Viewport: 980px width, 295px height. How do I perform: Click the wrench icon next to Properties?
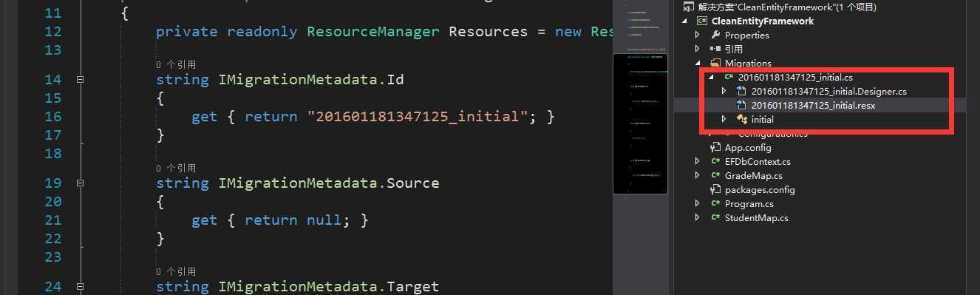pyautogui.click(x=715, y=35)
